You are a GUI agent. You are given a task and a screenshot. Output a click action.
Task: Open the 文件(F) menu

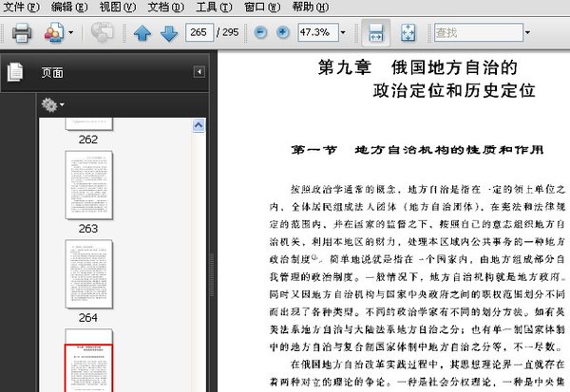click(x=21, y=7)
